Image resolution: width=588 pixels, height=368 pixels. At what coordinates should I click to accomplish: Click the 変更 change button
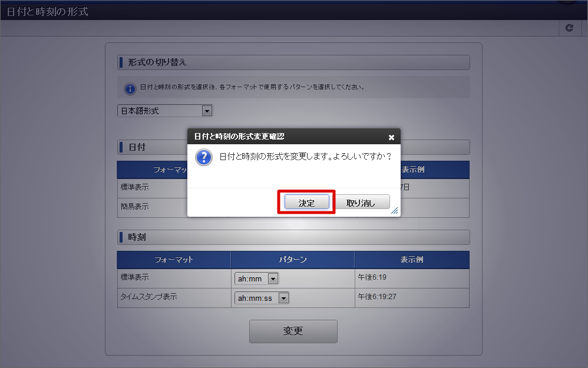(293, 331)
